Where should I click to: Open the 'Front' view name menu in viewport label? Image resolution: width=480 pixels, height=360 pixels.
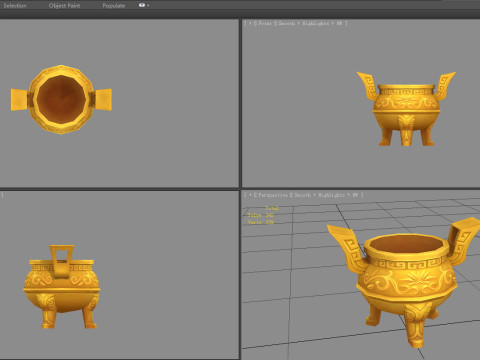point(265,23)
